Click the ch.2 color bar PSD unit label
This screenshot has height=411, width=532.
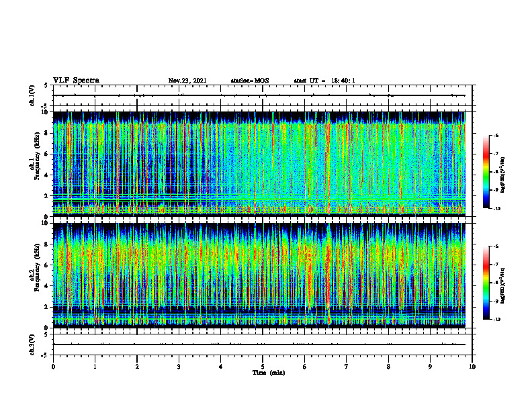click(x=503, y=285)
